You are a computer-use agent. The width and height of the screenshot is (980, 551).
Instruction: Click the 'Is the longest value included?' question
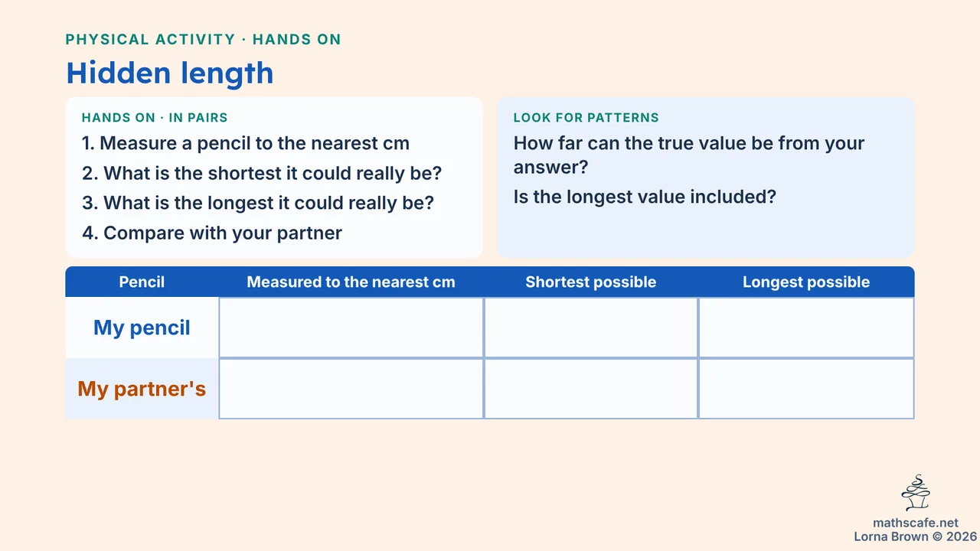tap(645, 197)
